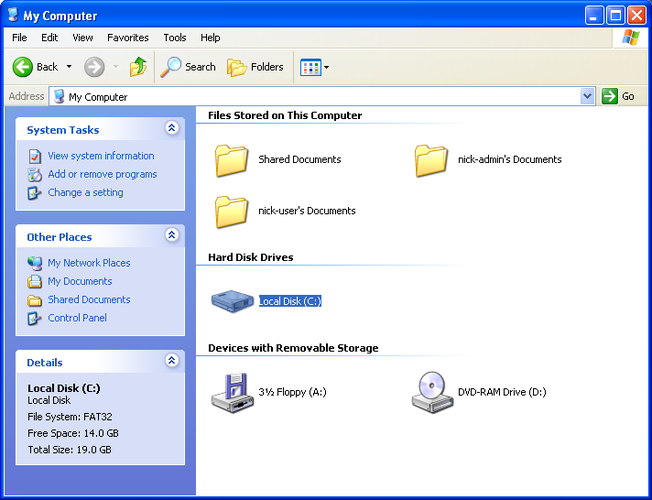The height and width of the screenshot is (500, 652).
Task: Open My Documents link
Action: [80, 281]
